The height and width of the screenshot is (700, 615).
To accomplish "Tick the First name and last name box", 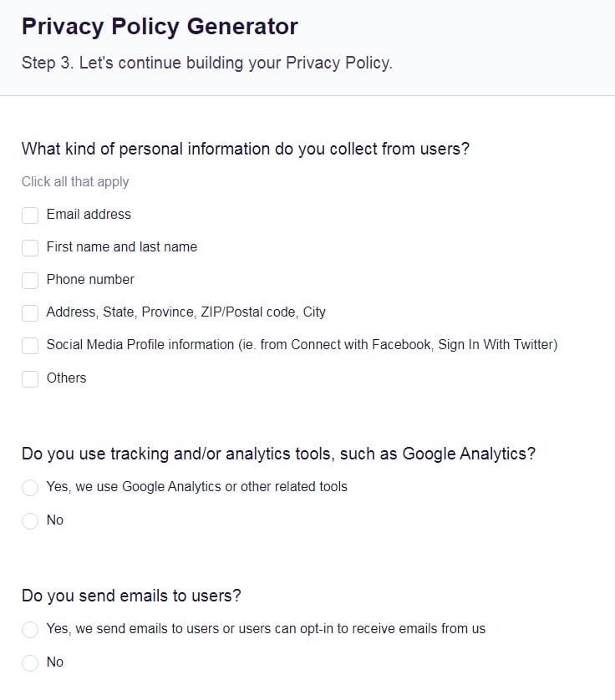I will click(x=30, y=248).
